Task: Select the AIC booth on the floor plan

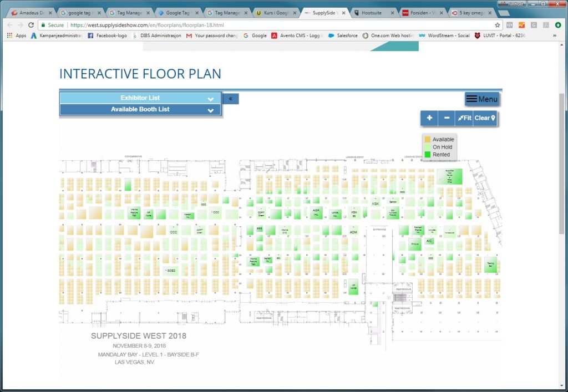Action: click(429, 241)
